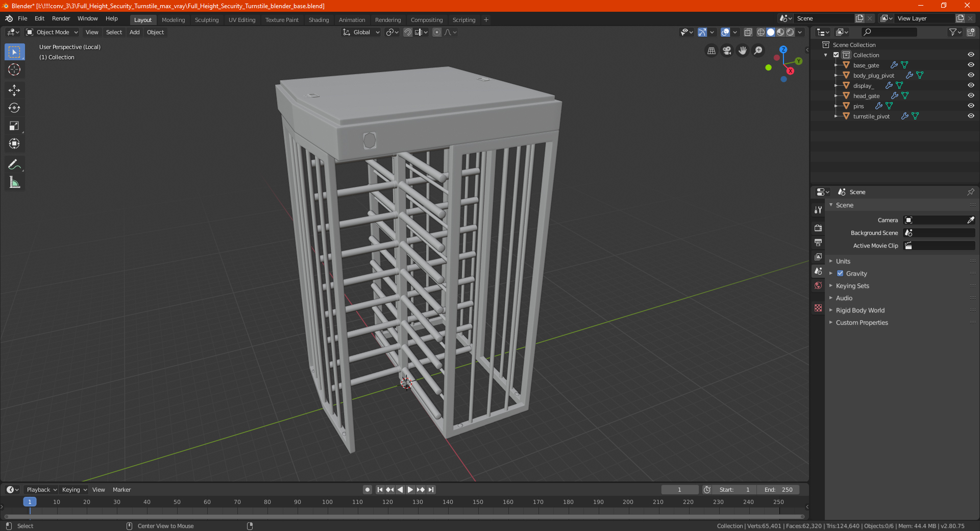Hide base_gate object in viewport
The image size is (980, 531).
pos(970,65)
